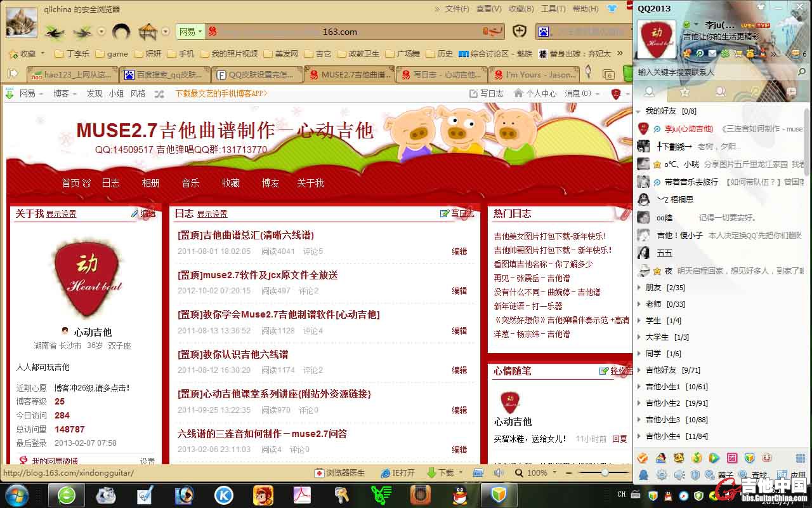Click the zoom slider in status bar
This screenshot has width=812, height=508.
(x=605, y=473)
